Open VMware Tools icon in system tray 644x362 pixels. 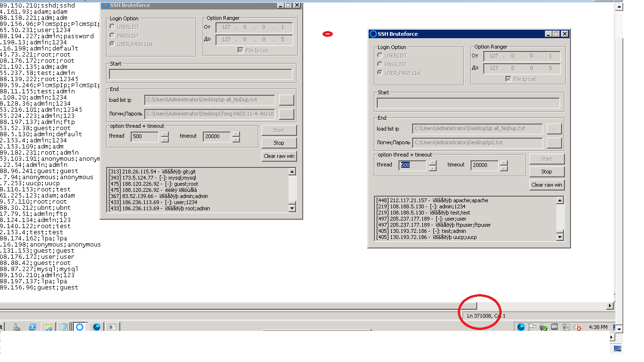coord(555,327)
